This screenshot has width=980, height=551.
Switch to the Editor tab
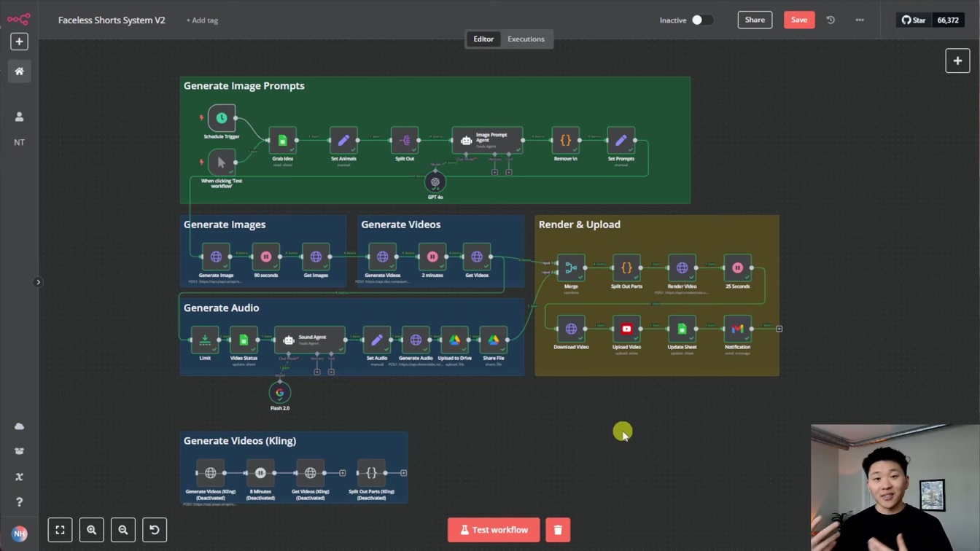[483, 39]
